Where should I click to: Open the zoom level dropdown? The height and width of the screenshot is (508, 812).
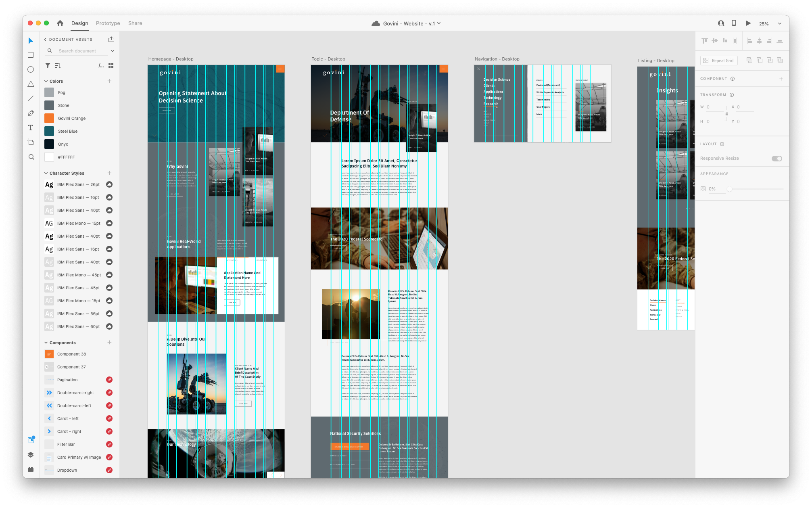pyautogui.click(x=779, y=24)
